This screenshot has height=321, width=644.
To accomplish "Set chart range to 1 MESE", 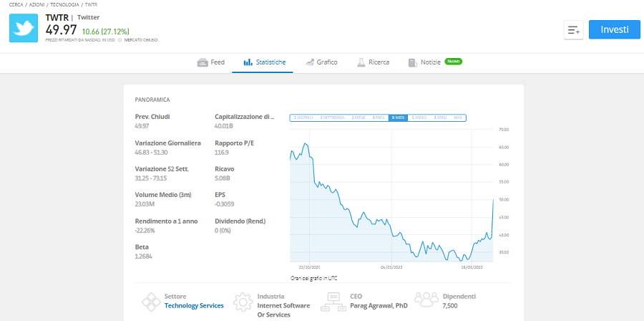I will click(358, 118).
